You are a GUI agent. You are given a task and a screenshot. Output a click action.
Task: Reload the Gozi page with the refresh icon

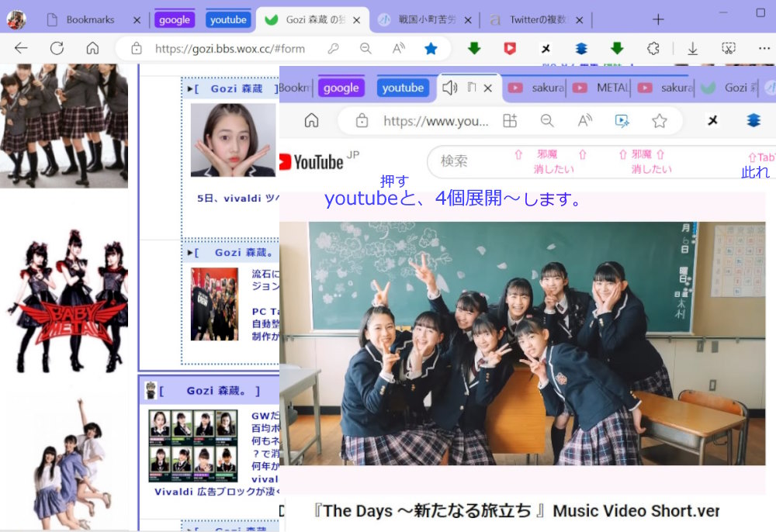pos(57,48)
